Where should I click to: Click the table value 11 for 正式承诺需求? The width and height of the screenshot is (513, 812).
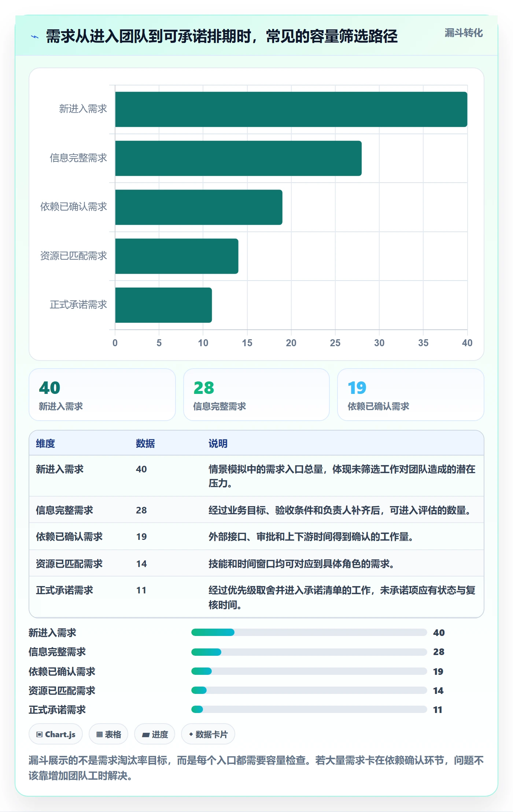(x=141, y=590)
